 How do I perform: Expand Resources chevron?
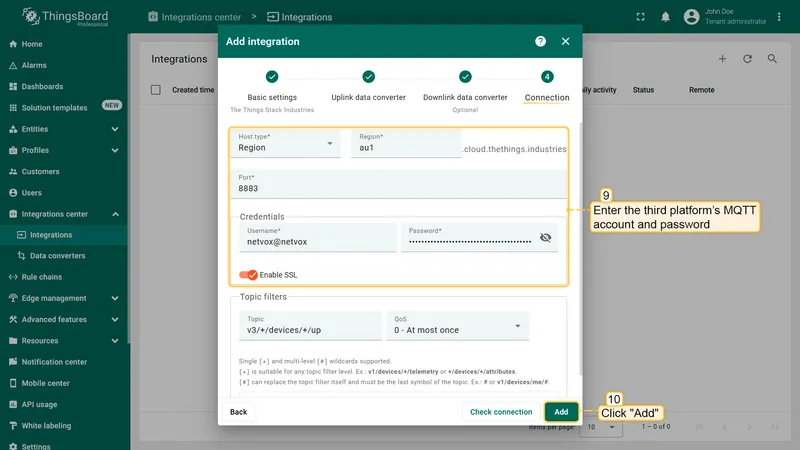tap(115, 341)
